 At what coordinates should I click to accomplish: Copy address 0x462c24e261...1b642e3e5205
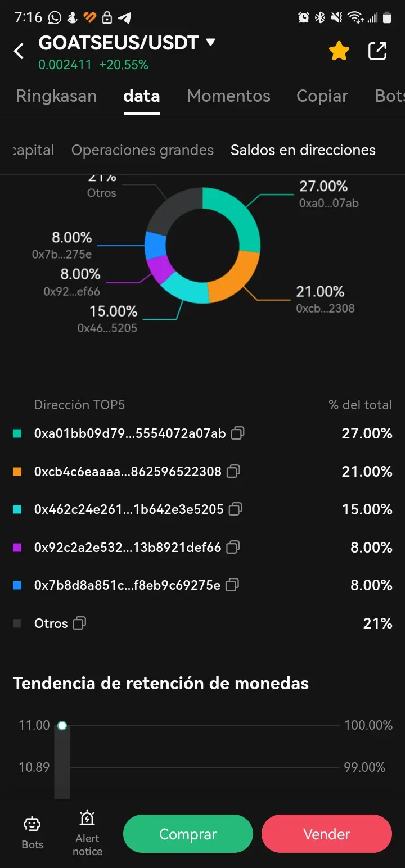pos(236,509)
